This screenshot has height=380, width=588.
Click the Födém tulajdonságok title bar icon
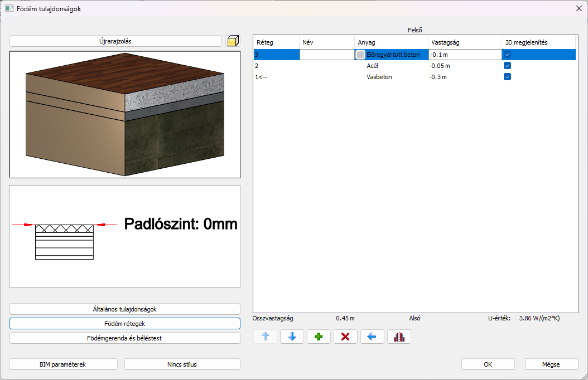tap(9, 8)
